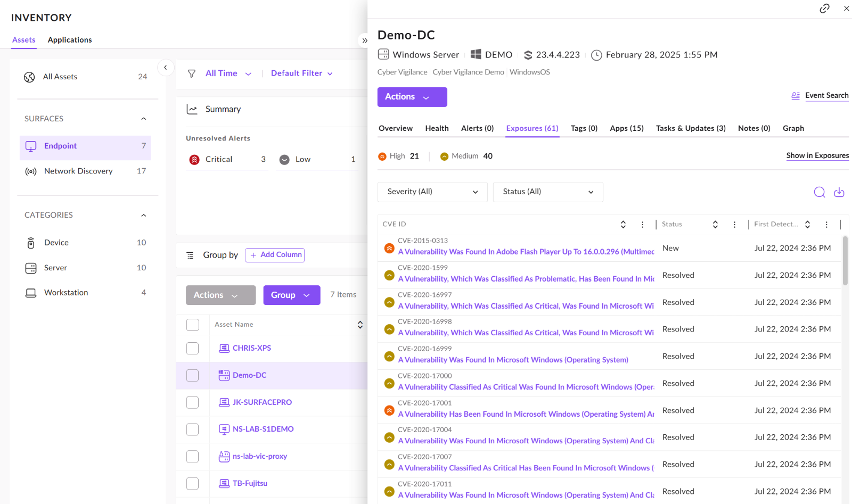852x504 pixels.
Task: Click the Summary chart icon
Action: 192,109
